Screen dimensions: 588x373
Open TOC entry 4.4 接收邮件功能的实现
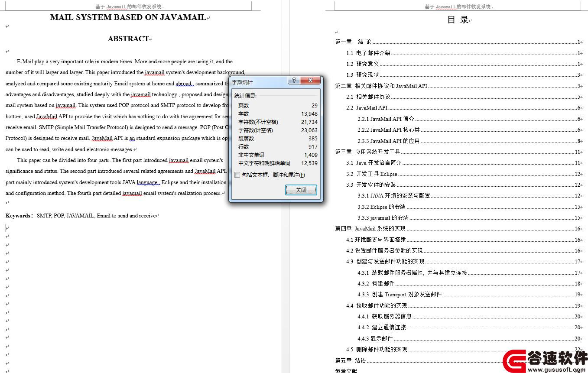click(x=463, y=305)
